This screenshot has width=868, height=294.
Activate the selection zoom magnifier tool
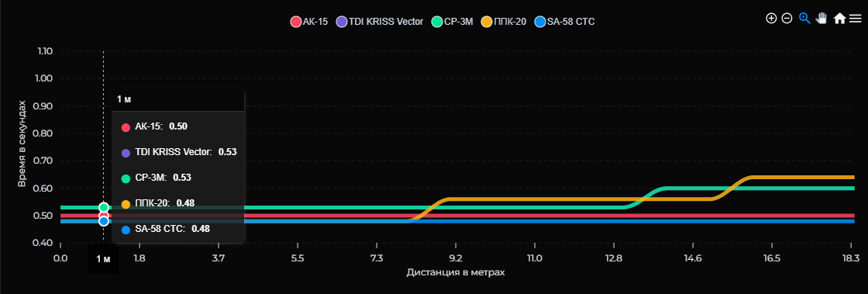(805, 19)
